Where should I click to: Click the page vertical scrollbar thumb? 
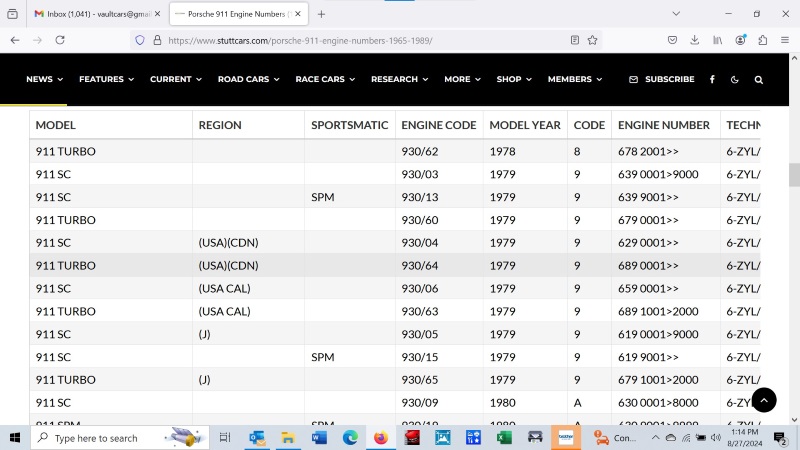click(x=794, y=175)
